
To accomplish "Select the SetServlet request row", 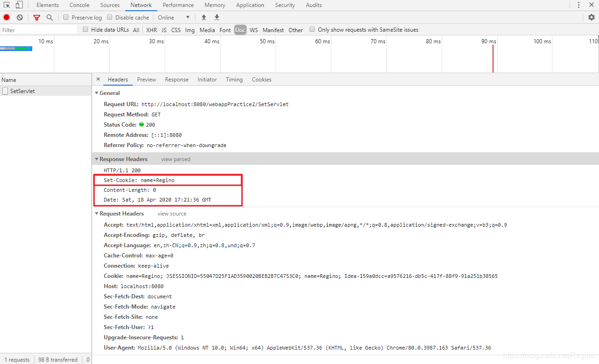I will coord(46,91).
